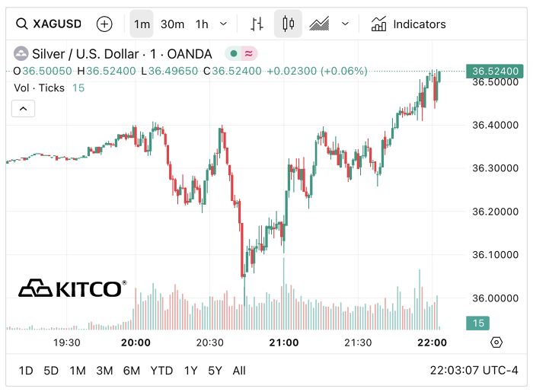Click the 22:00 time axis label
The height and width of the screenshot is (392, 533).
tap(432, 343)
